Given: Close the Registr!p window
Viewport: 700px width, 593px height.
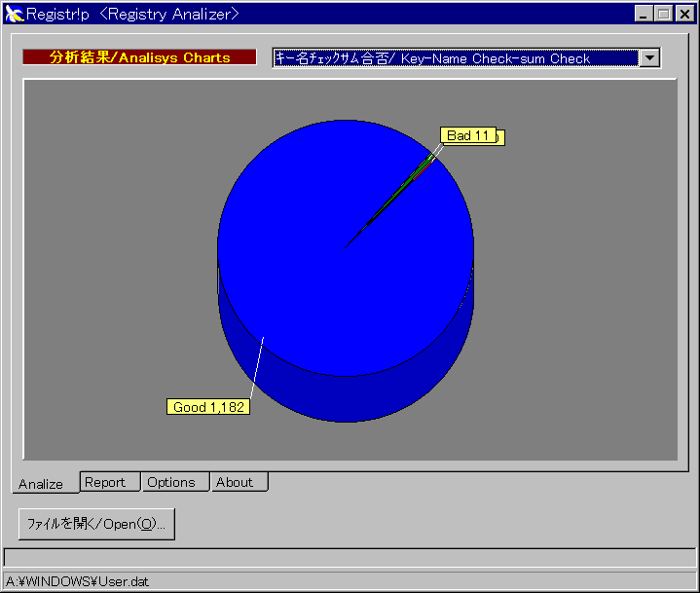Looking at the screenshot, I should point(683,14).
